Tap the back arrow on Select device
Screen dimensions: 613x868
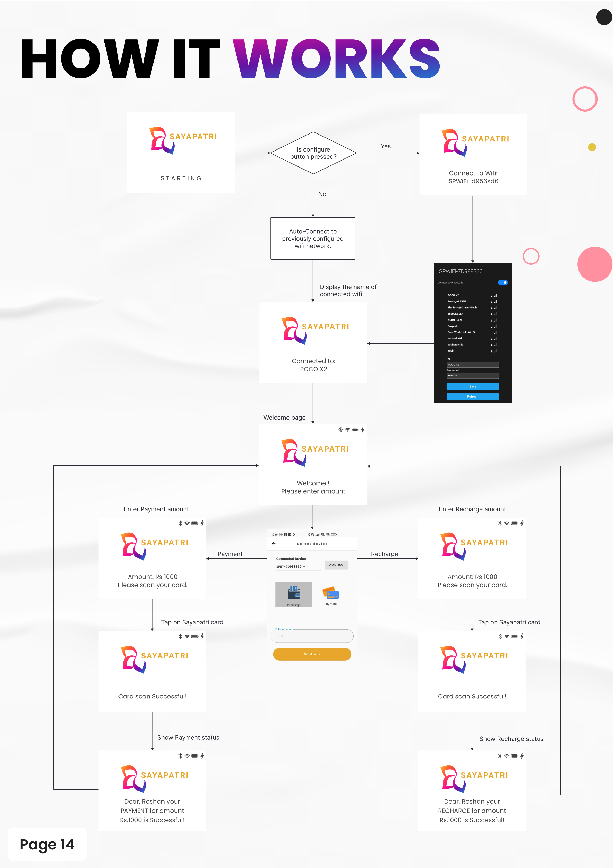point(274,544)
